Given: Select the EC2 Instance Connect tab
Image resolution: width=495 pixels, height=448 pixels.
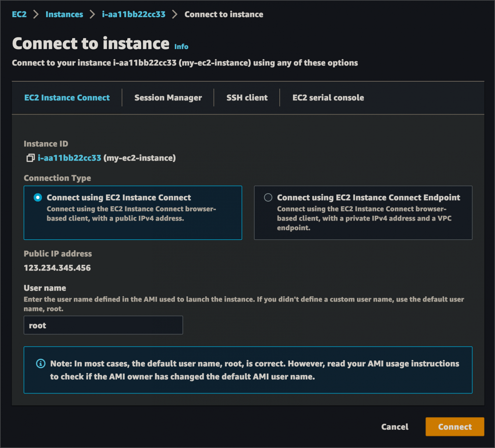Looking at the screenshot, I should [67, 97].
